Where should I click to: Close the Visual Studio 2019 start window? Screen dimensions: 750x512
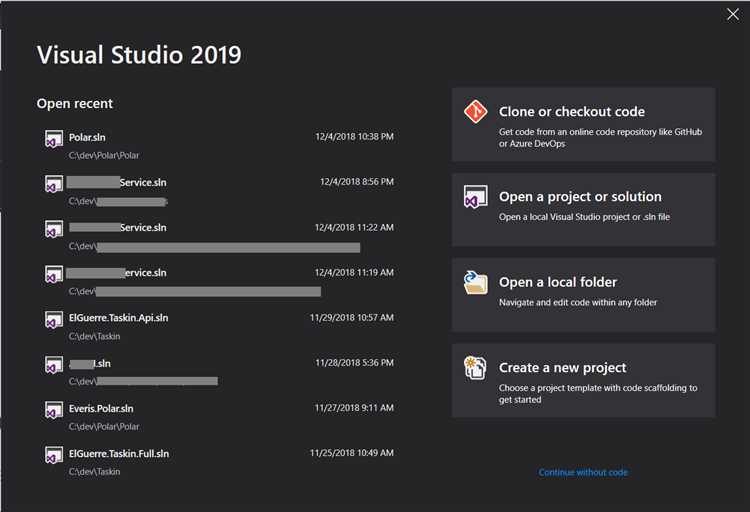click(x=733, y=14)
